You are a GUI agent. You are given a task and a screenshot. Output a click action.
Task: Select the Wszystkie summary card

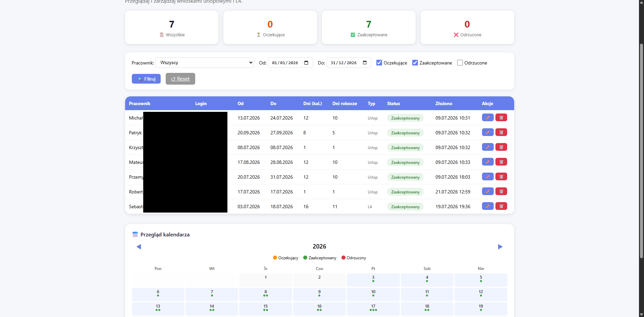(x=172, y=28)
